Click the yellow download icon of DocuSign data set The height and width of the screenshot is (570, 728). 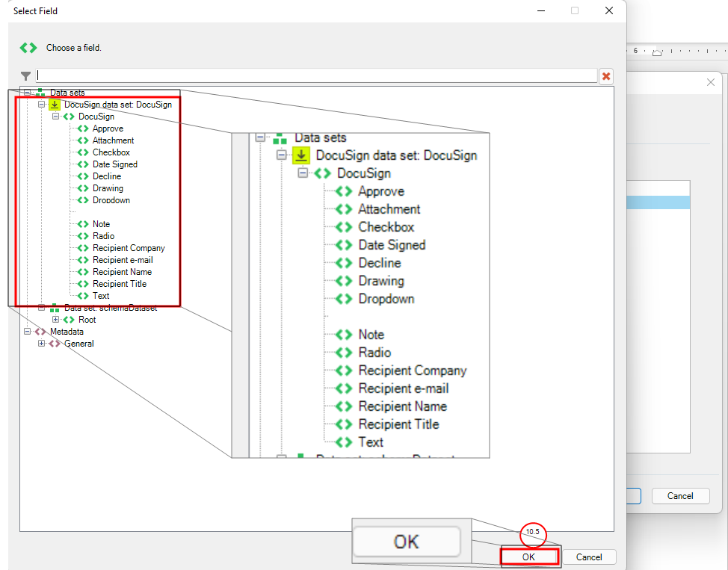click(55, 105)
